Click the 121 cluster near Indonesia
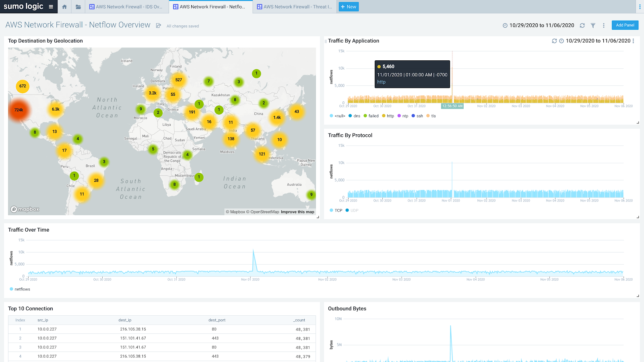 coord(262,154)
